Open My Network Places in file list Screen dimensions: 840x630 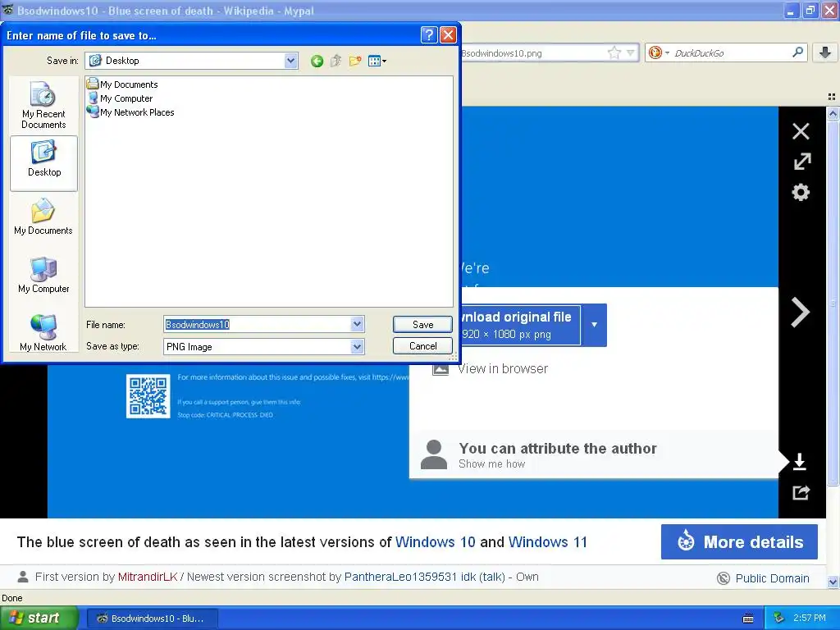point(130,112)
